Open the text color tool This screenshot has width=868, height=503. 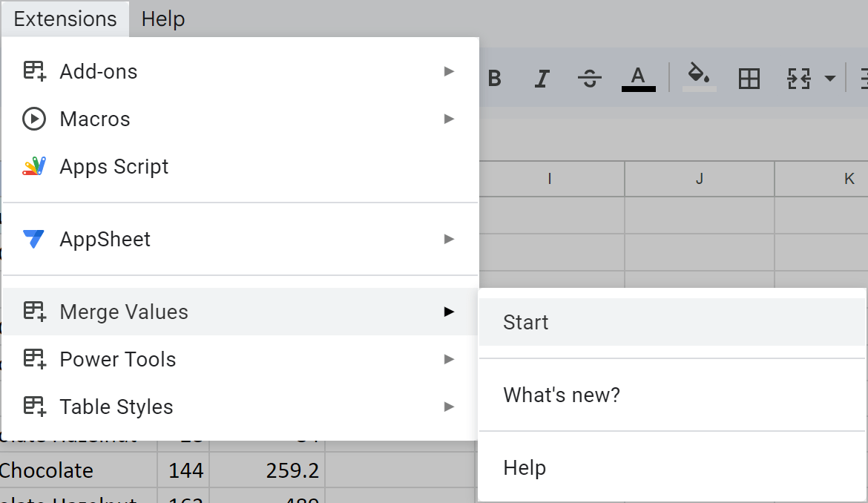coord(638,77)
